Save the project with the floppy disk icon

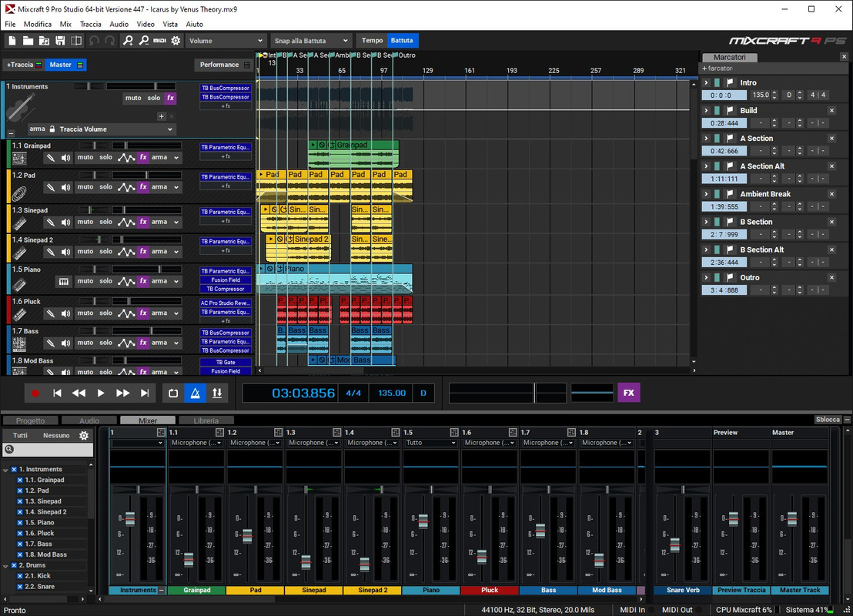coord(60,41)
